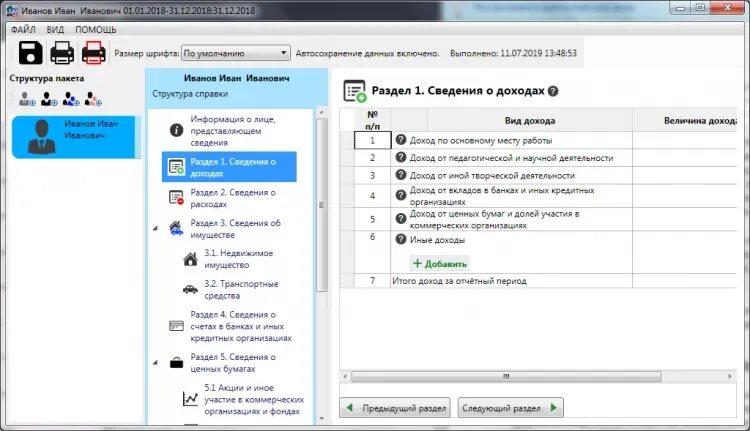Click right arrow of horizontal table scrollbar

(730, 376)
